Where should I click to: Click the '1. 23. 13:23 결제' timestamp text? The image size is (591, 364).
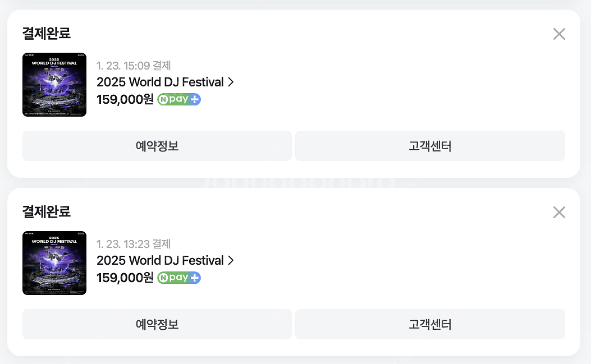[x=134, y=244]
